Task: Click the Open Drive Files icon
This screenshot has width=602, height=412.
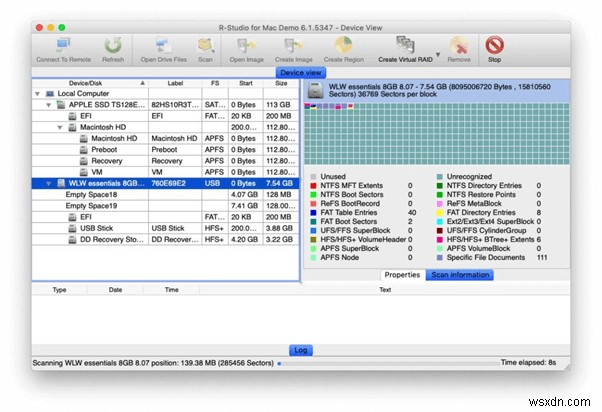Action: [164, 45]
